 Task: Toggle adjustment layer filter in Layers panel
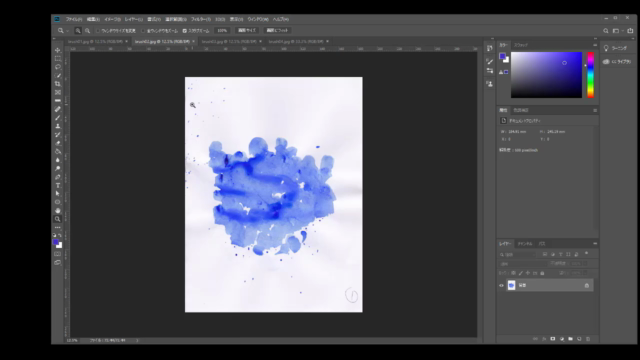coord(553,254)
